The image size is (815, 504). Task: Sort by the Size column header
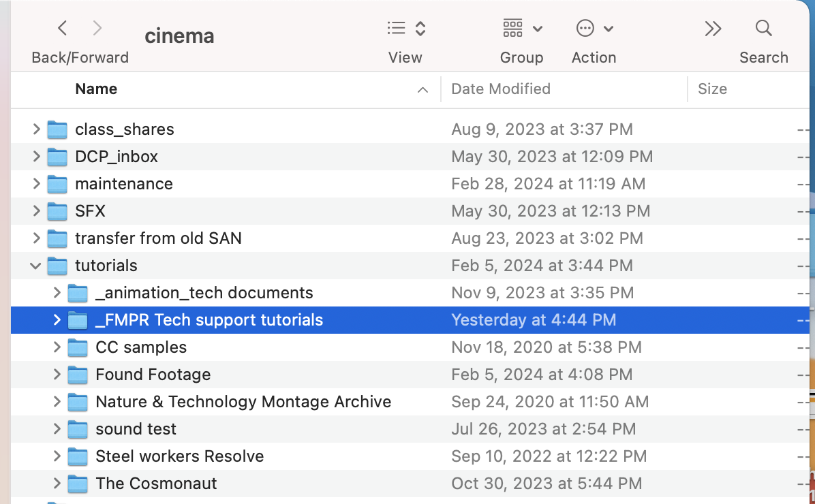(x=712, y=89)
